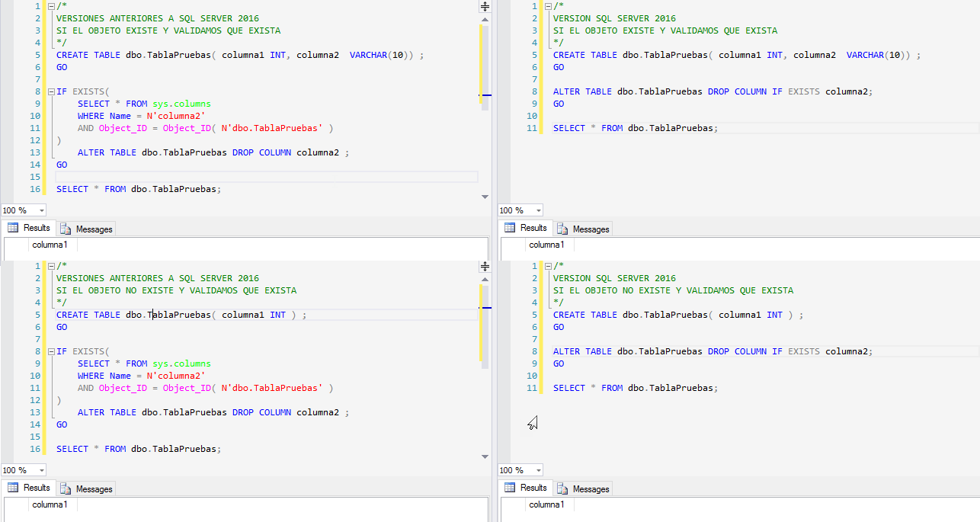
Task: Open the zoom percentage dropdown in top-left pane
Action: tap(40, 210)
